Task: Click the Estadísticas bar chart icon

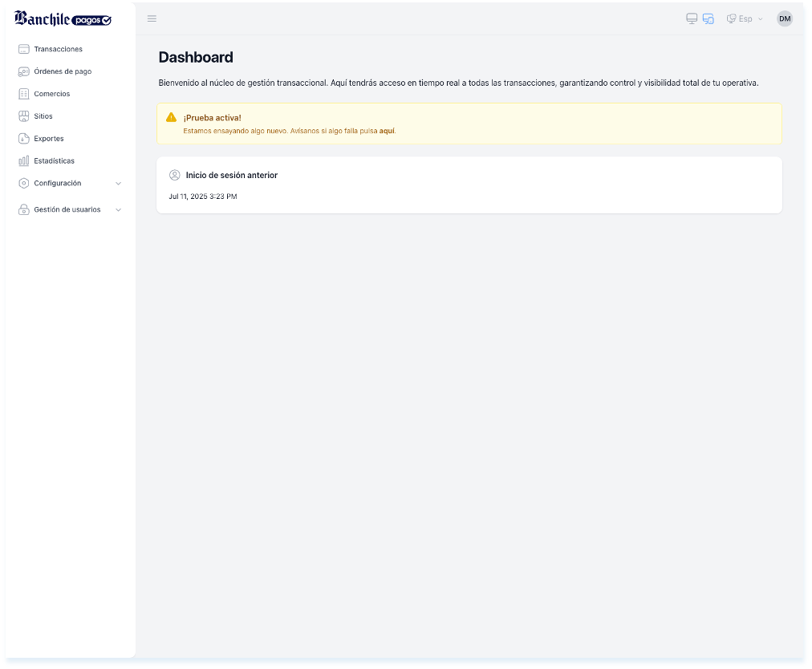Action: 24,160
